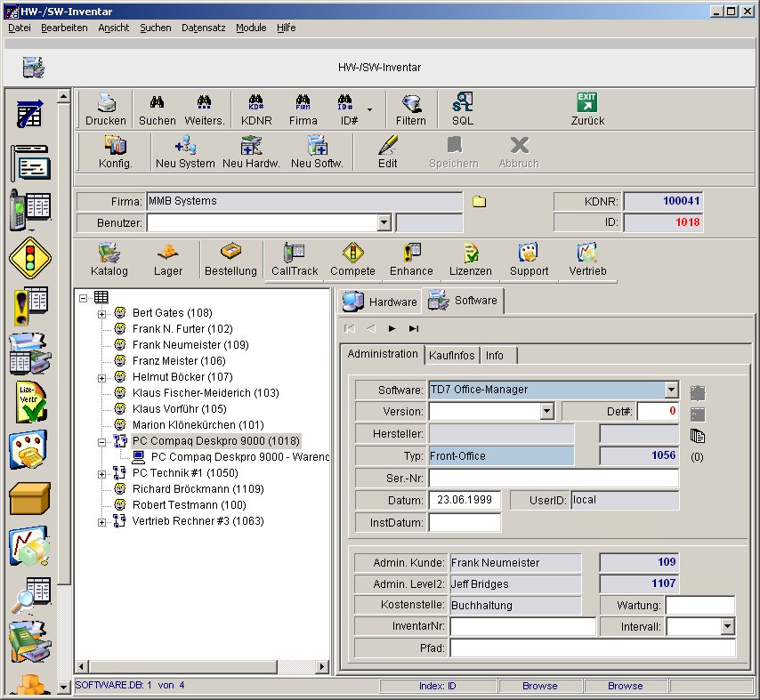This screenshot has width=760, height=700.
Task: Open the Benutzer dropdown list
Action: click(x=384, y=222)
